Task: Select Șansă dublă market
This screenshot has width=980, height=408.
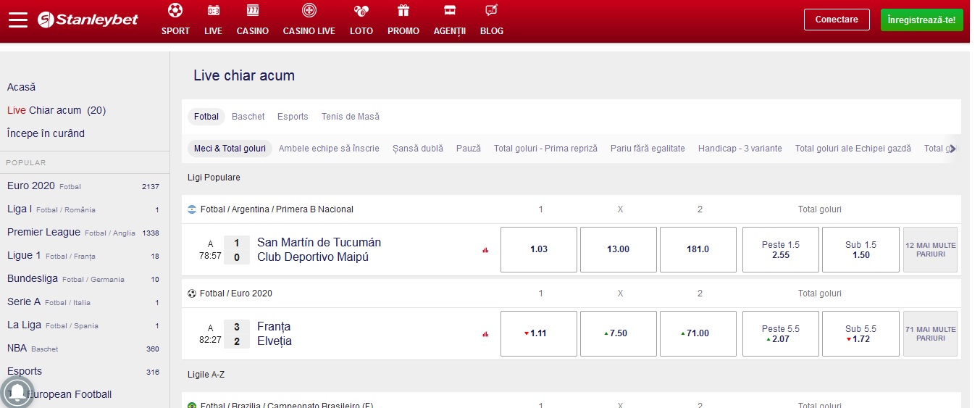Action: coord(418,149)
